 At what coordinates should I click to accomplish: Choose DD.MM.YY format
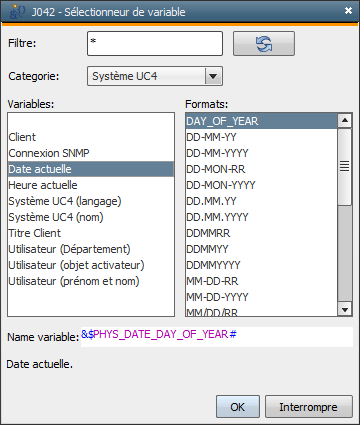(x=262, y=201)
